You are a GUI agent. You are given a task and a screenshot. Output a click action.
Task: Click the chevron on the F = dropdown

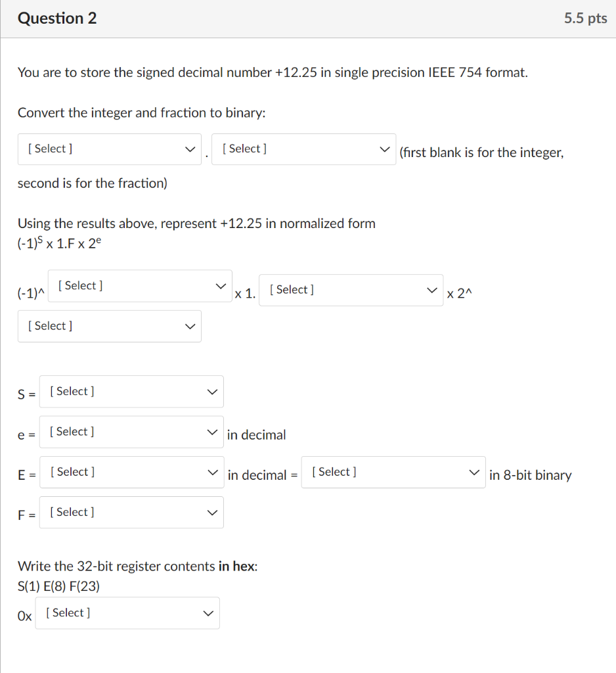212,512
